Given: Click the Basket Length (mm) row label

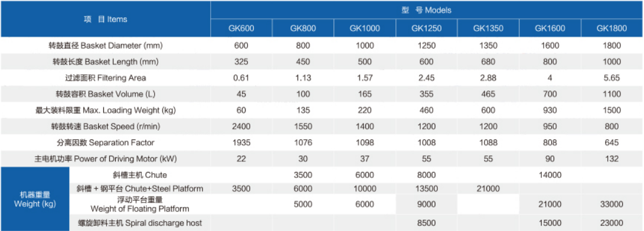Looking at the screenshot, I should coord(106,61).
